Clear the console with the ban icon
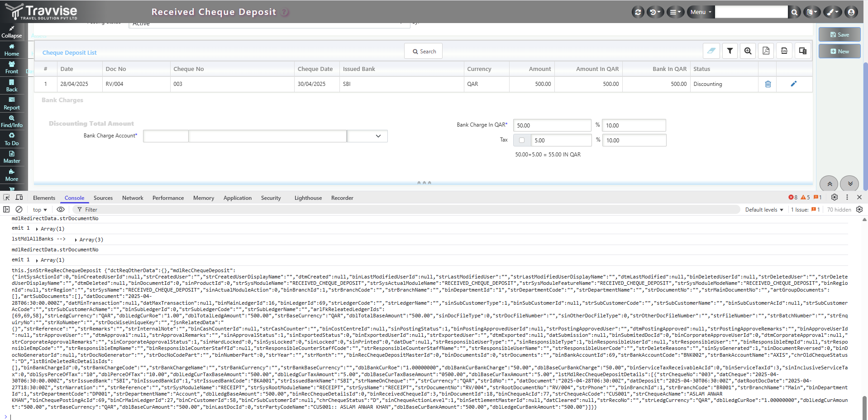The width and height of the screenshot is (868, 420). point(19,209)
